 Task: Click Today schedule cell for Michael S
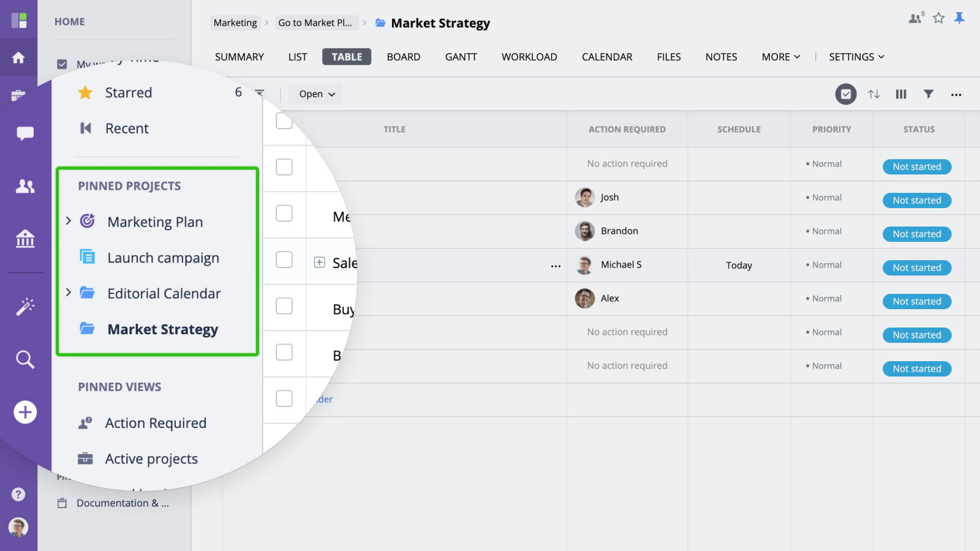click(x=739, y=265)
